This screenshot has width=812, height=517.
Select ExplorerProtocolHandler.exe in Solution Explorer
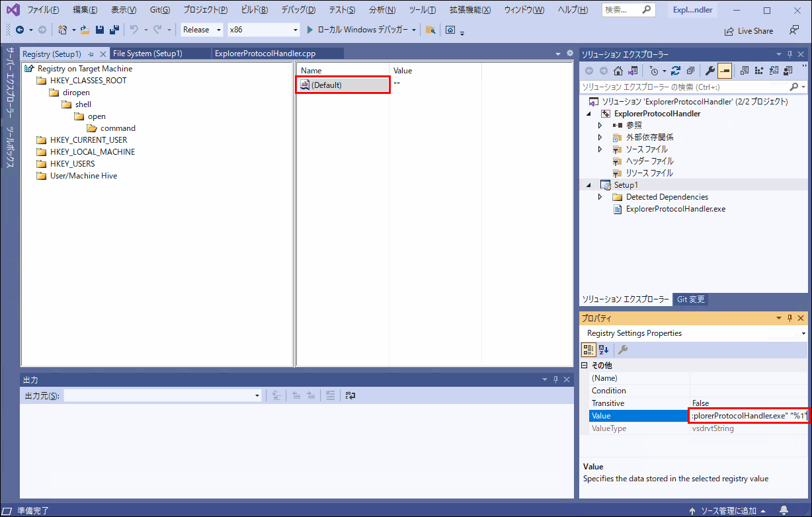tap(675, 209)
